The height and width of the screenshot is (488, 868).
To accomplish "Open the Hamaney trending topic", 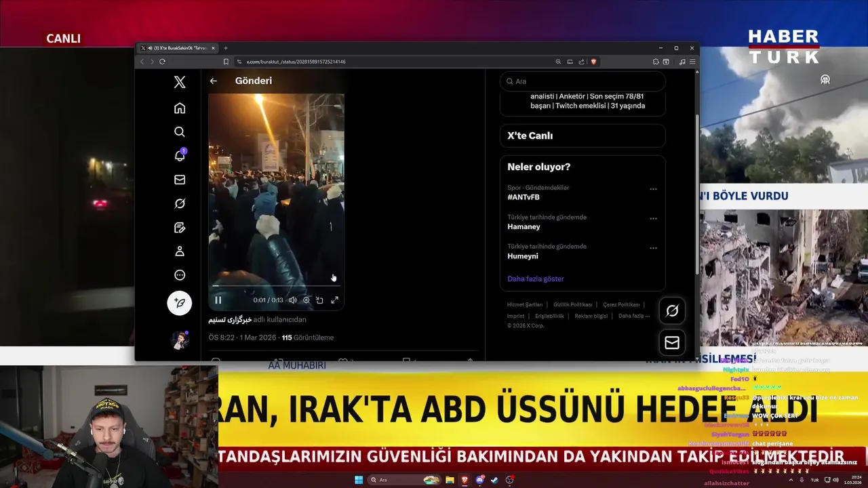I will [524, 227].
